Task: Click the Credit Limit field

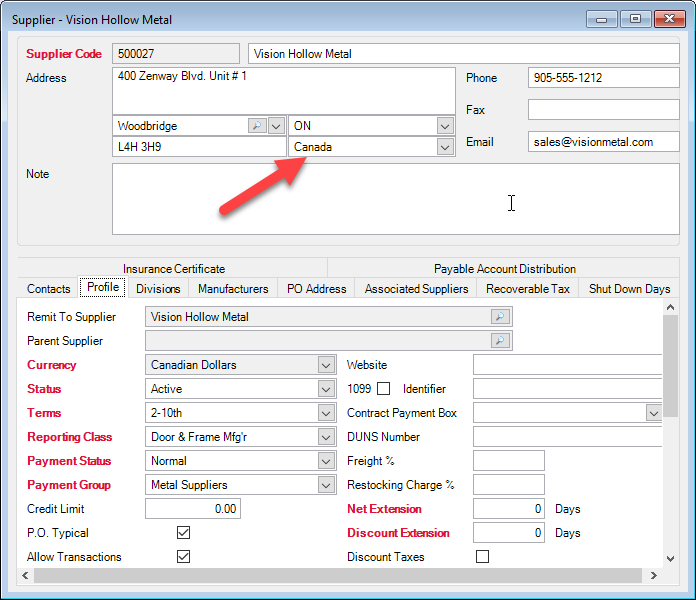Action: pyautogui.click(x=193, y=509)
